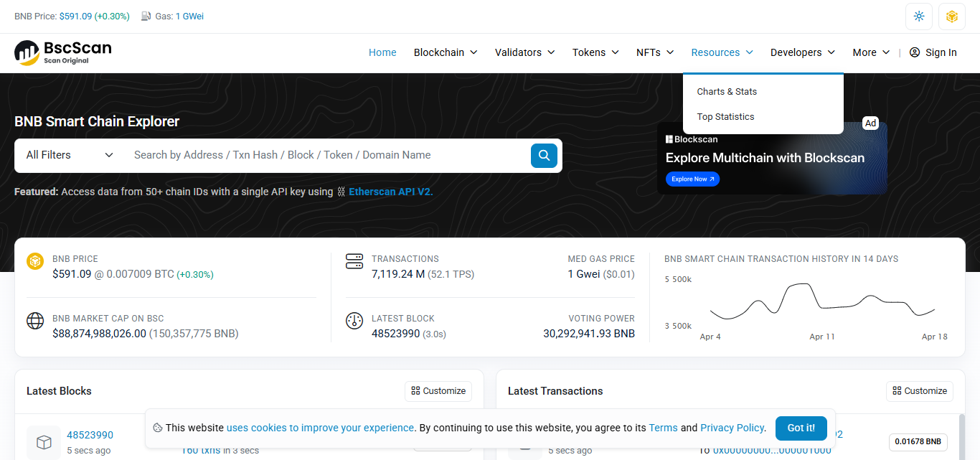Click the block cube icon beside 48523990

(44, 442)
